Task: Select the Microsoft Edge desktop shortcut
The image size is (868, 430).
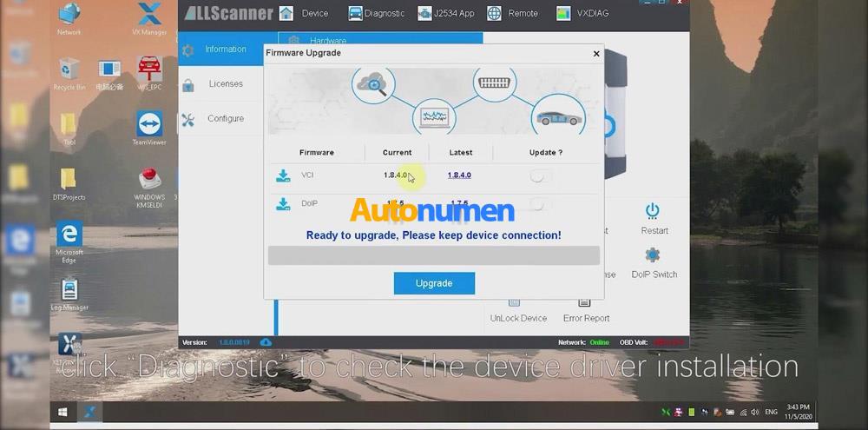Action: point(69,241)
